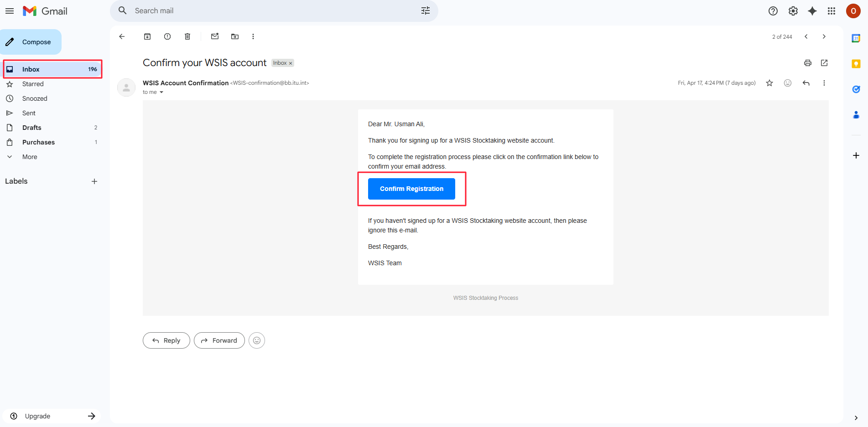Mark the email as unread
Viewport: 868px width, 427px height.
215,36
